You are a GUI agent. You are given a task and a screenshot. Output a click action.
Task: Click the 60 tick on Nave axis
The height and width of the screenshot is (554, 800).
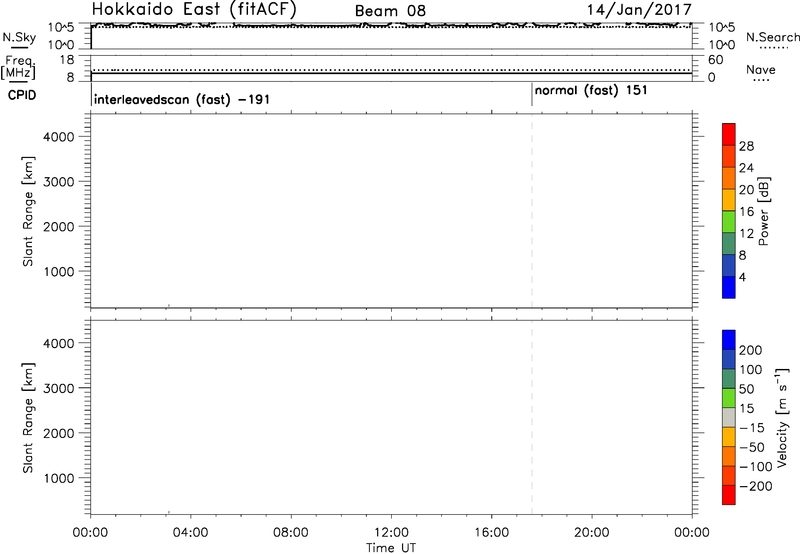click(x=715, y=60)
